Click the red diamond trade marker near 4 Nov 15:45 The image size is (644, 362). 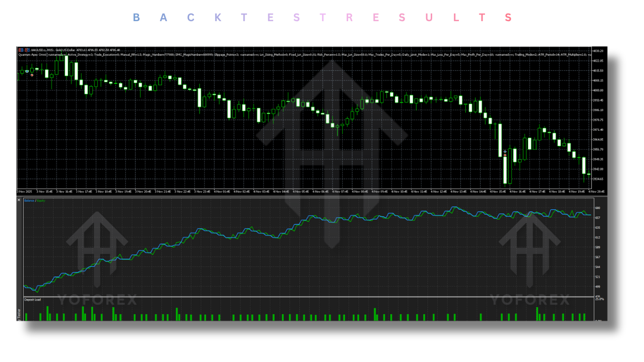pyautogui.click(x=505, y=155)
